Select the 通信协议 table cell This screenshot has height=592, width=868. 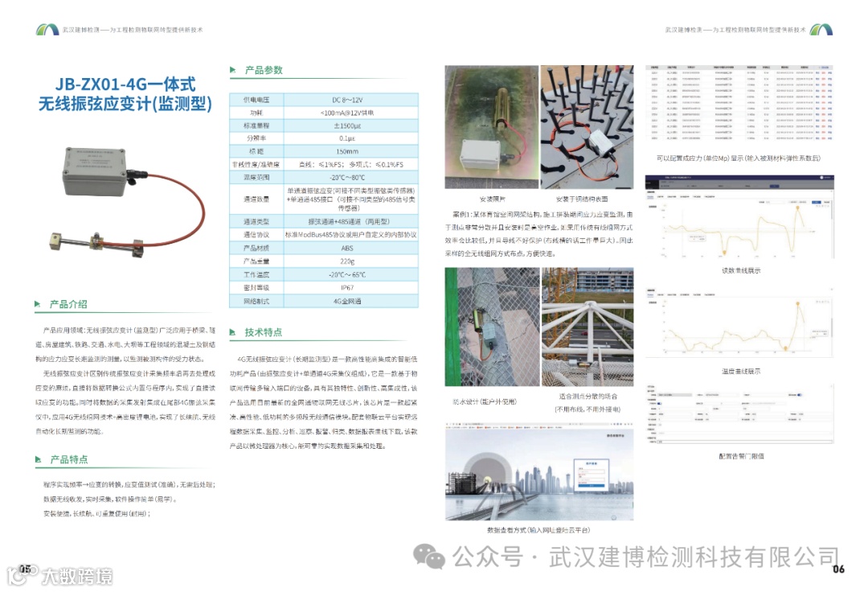(256, 234)
